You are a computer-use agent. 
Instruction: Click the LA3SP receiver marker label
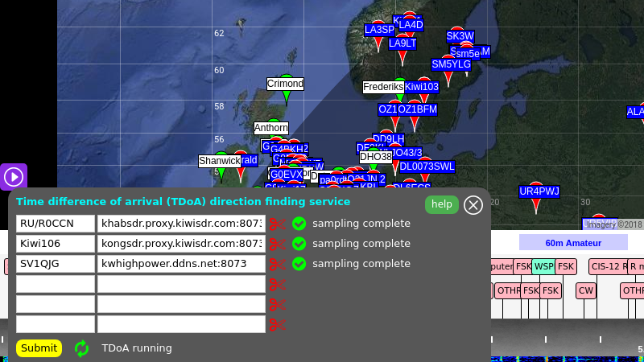point(379,30)
